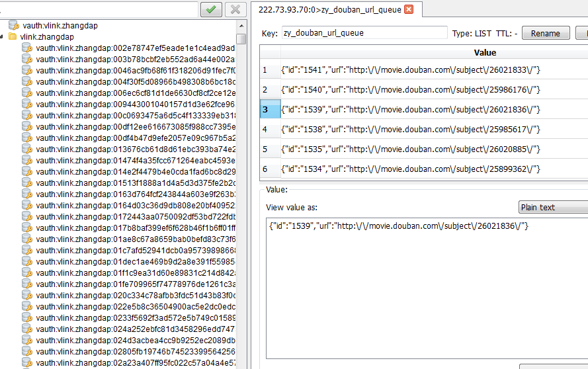The image size is (588, 369).
Task: Click inside the value text editor area
Action: coord(427,288)
